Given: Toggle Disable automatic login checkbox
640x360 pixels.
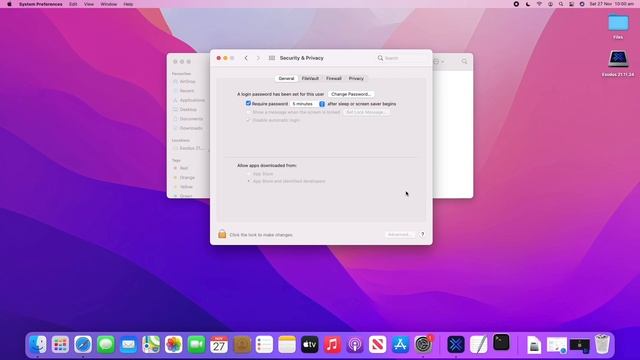Looking at the screenshot, I should [x=248, y=120].
